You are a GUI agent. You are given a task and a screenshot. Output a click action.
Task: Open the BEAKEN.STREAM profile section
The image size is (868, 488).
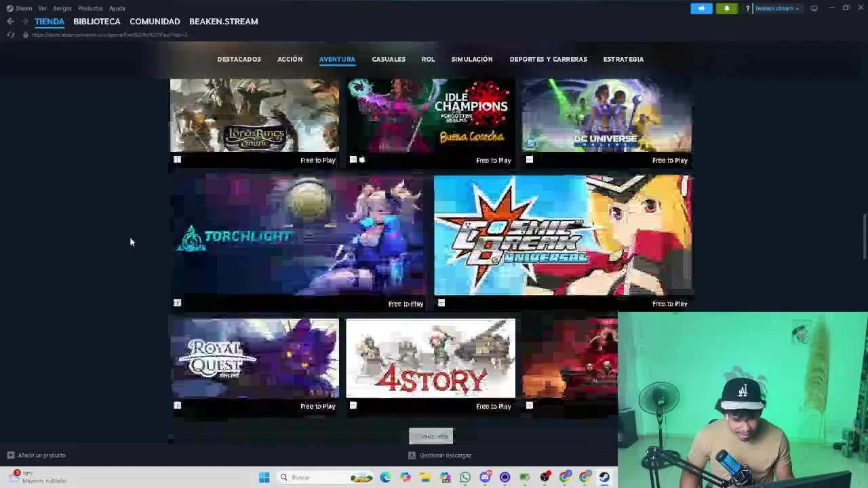point(224,22)
